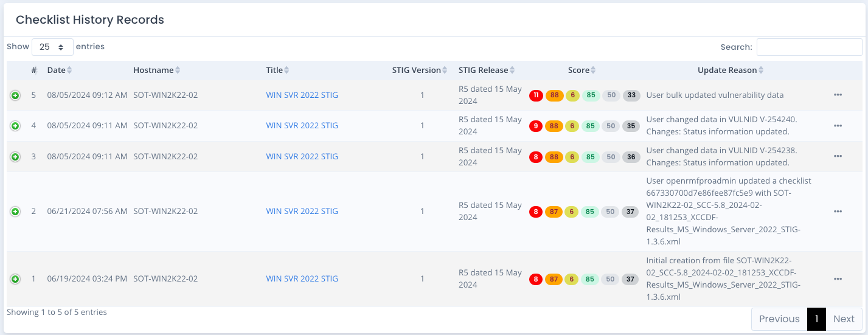Open the ellipsis menu for record 1

[838, 278]
